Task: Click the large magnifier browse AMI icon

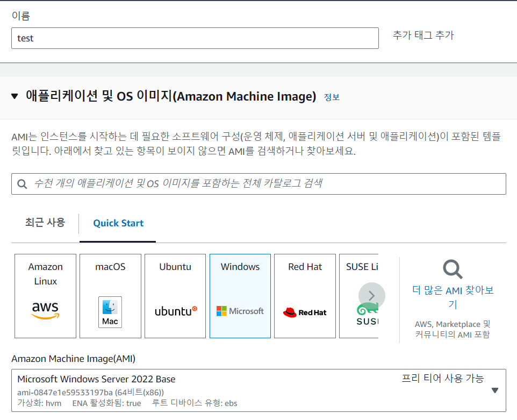Action: pyautogui.click(x=453, y=269)
